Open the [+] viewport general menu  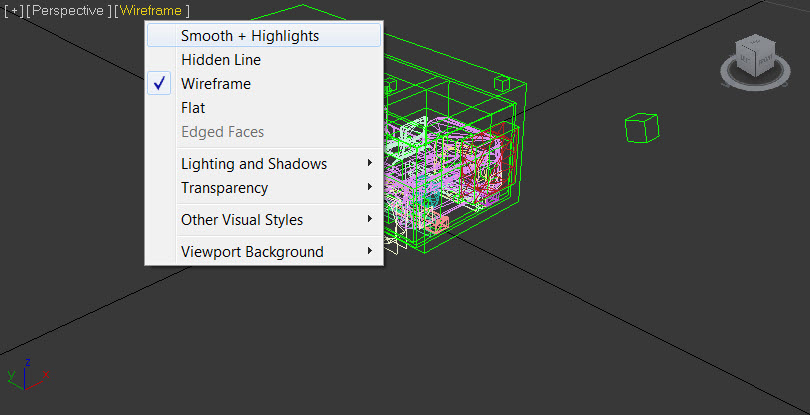(x=13, y=10)
